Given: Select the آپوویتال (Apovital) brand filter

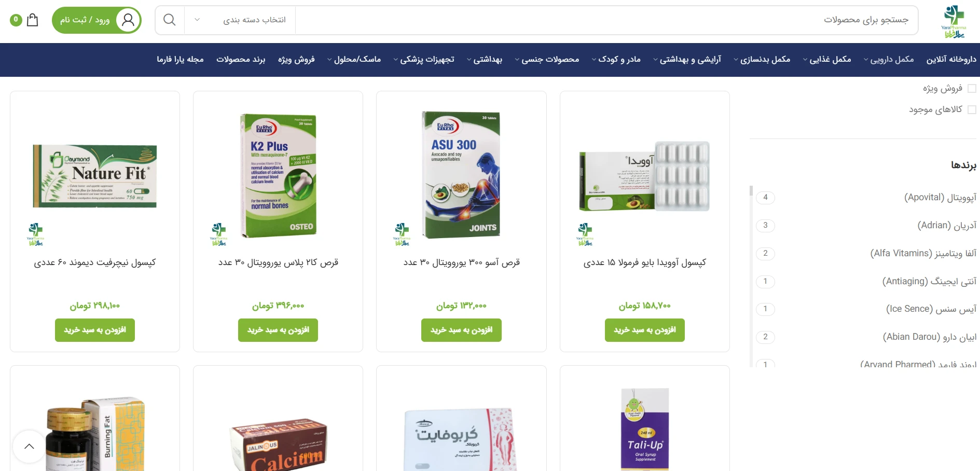Looking at the screenshot, I should pyautogui.click(x=940, y=197).
